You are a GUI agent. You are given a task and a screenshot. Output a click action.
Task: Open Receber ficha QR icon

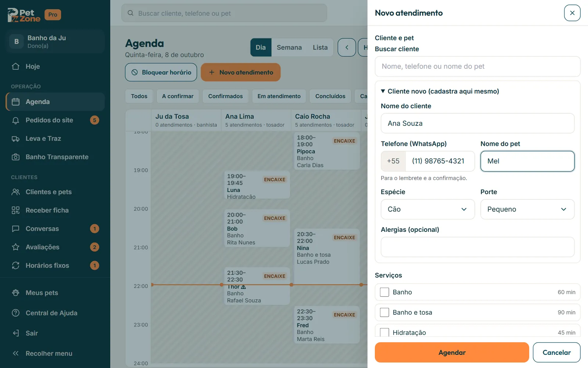(x=15, y=210)
